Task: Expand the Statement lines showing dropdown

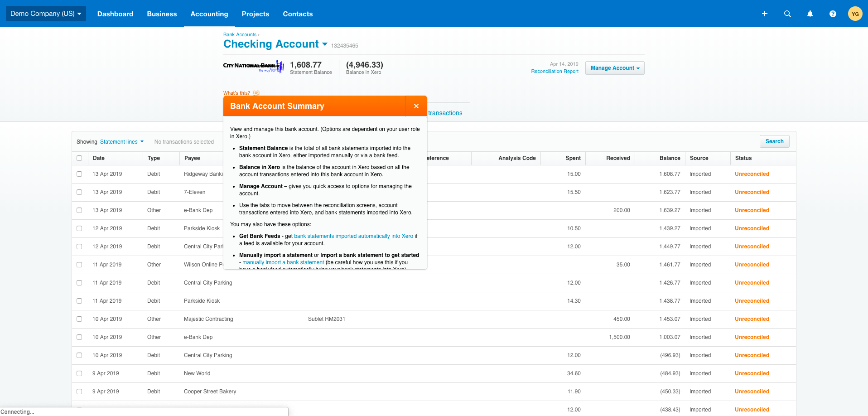Action: tap(122, 142)
